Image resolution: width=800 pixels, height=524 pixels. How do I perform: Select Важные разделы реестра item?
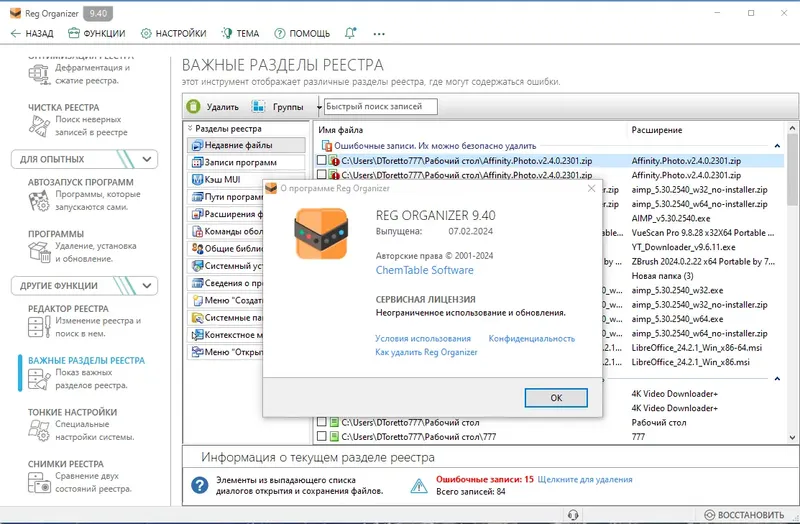(86, 373)
